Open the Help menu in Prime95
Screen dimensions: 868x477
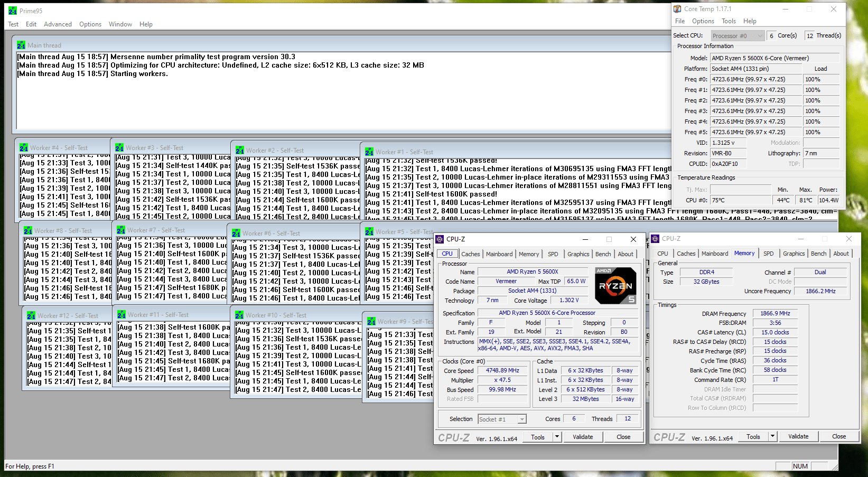(x=146, y=24)
